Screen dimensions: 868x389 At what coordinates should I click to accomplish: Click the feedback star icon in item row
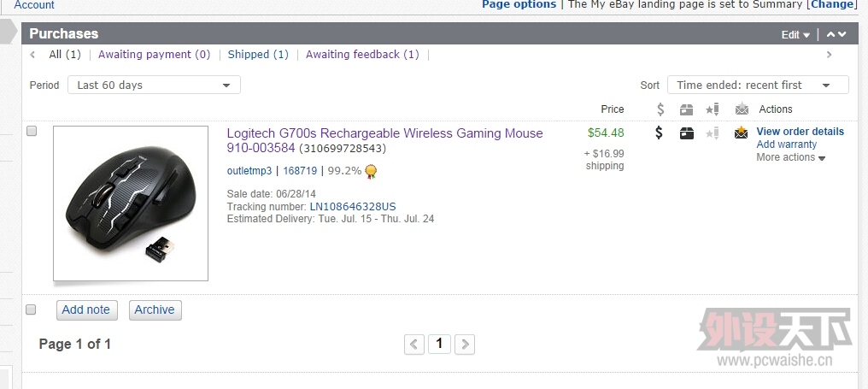(713, 133)
